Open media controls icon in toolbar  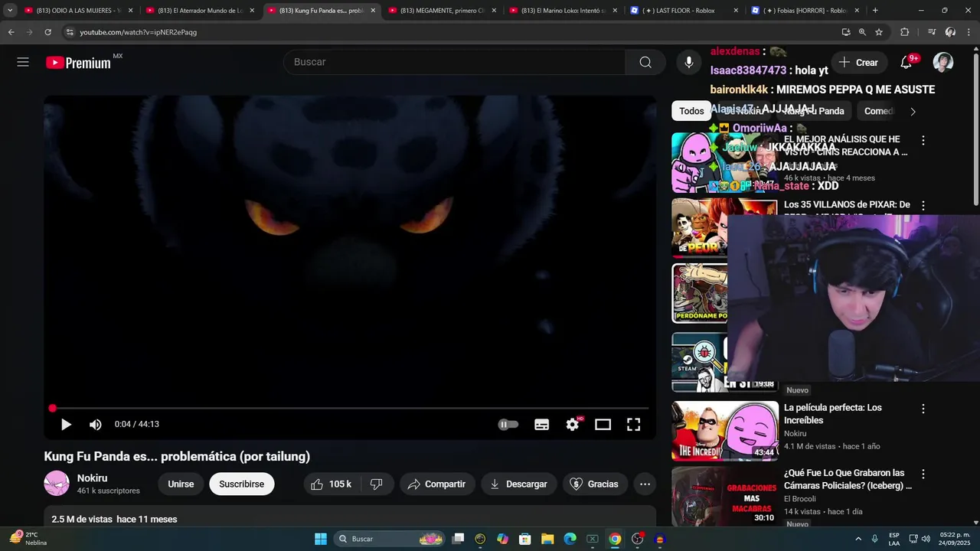tap(931, 32)
